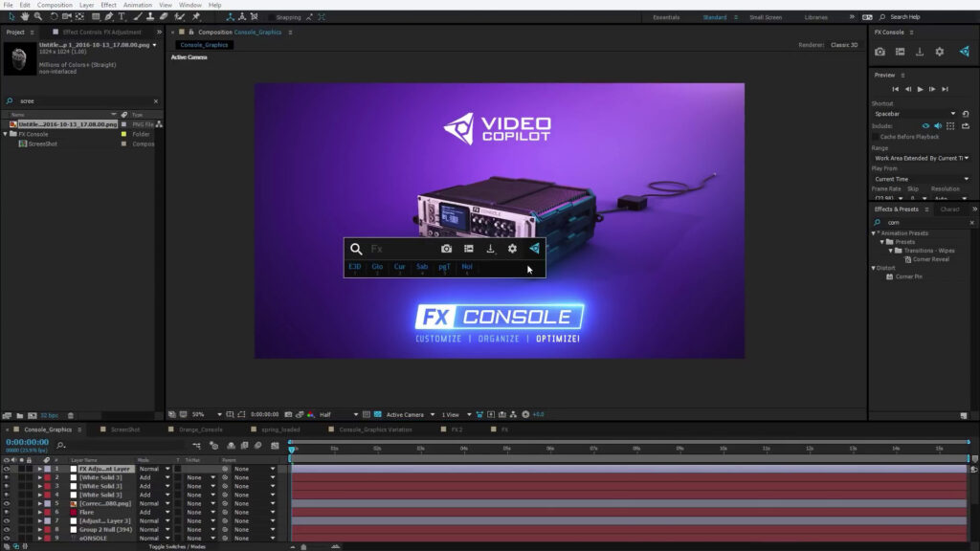Collapse the Transitions - Wipes preset folder
The image size is (980, 551).
tap(890, 250)
